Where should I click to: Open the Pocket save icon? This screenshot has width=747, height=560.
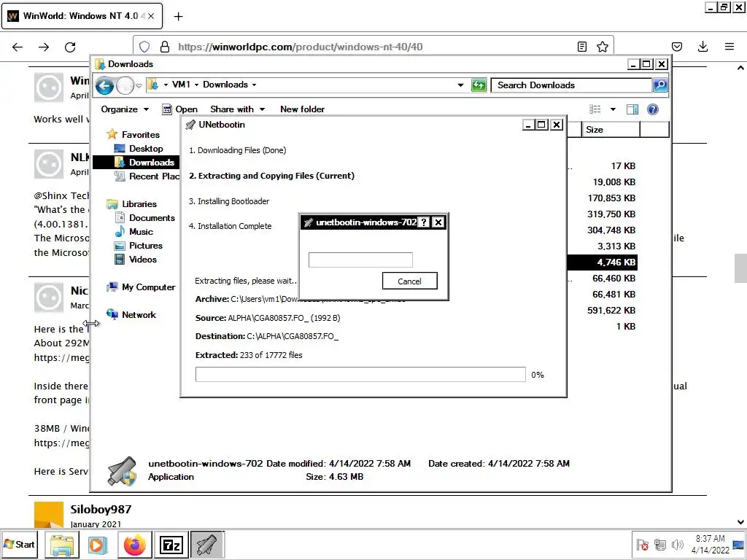point(676,47)
